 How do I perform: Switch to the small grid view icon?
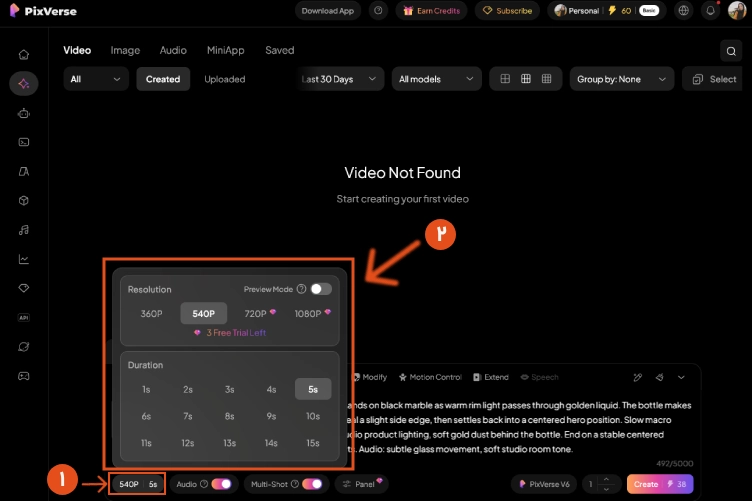[x=546, y=79]
